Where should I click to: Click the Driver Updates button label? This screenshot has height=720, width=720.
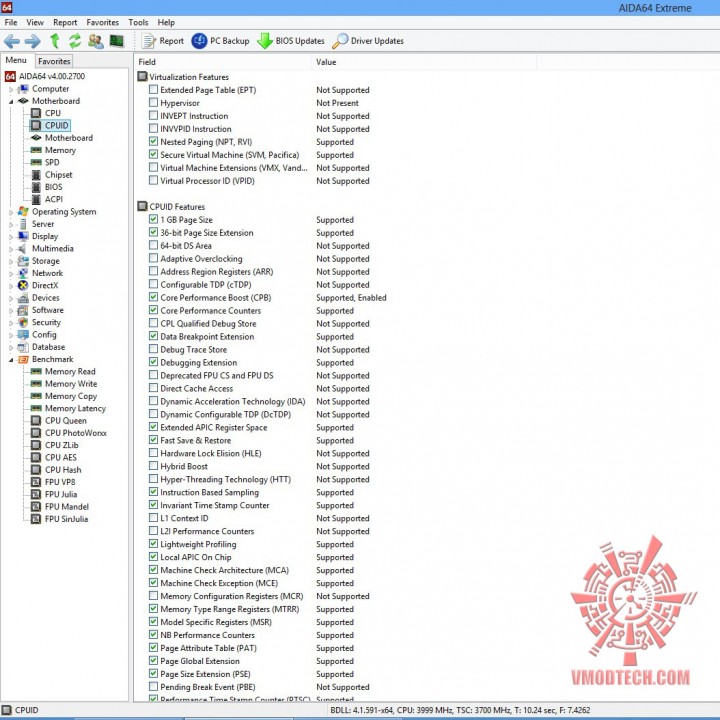click(377, 41)
